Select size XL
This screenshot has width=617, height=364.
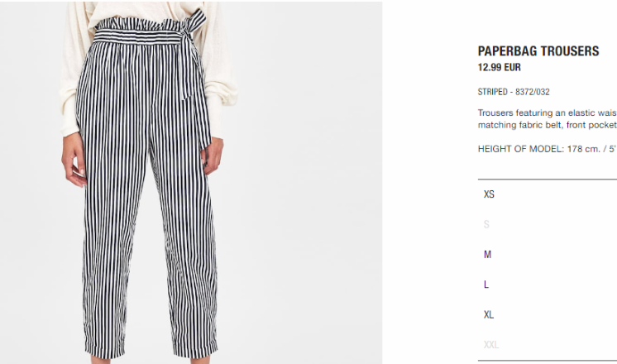click(x=548, y=315)
